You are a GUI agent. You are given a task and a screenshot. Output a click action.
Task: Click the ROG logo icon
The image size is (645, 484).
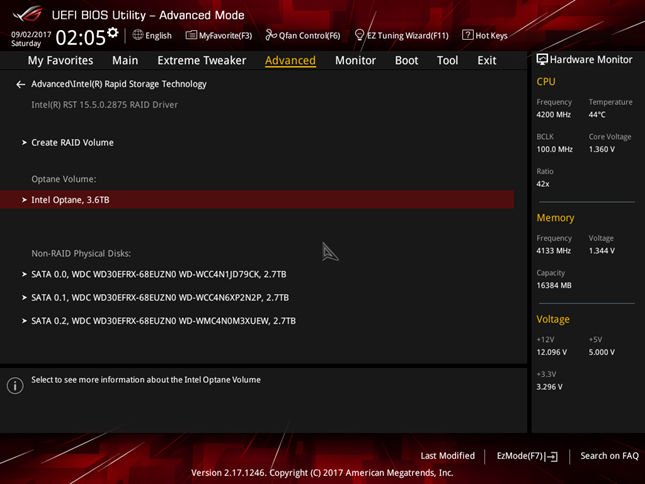28,14
